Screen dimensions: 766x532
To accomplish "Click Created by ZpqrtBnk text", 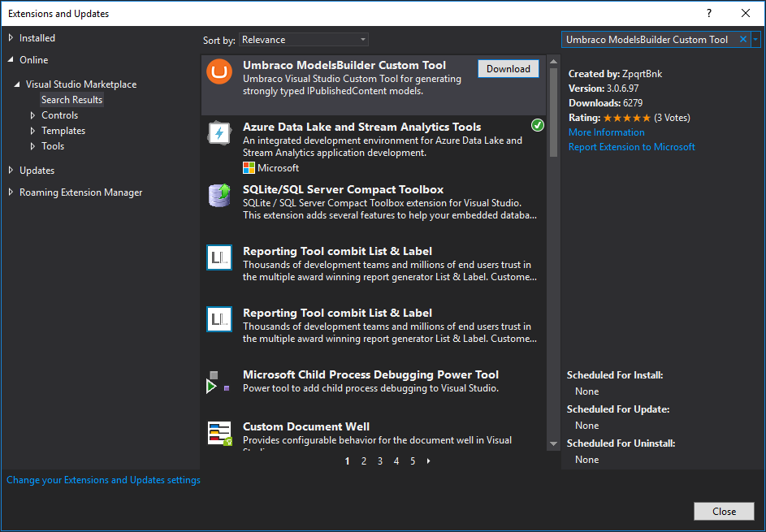I will coord(616,74).
